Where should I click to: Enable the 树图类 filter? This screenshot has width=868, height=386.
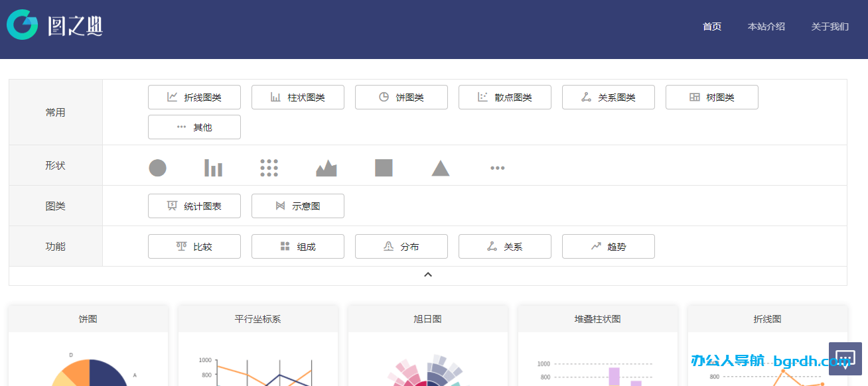pos(711,97)
